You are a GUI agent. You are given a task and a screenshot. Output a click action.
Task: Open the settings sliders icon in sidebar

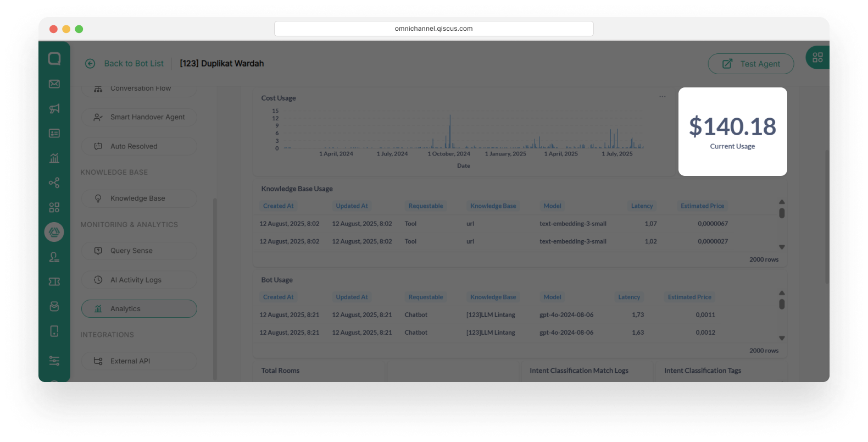tap(54, 361)
